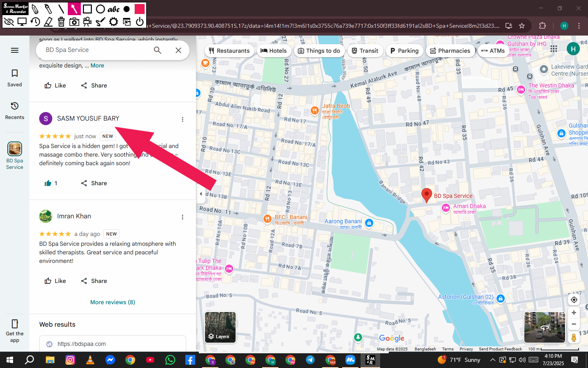Viewport: 588px width, 368px height.
Task: Open More reviews (8) link
Action: click(x=113, y=302)
